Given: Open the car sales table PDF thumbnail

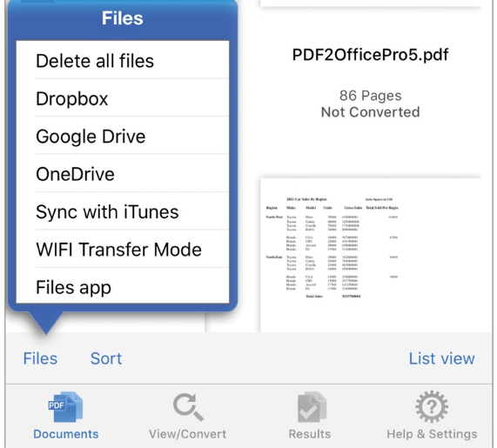Looking at the screenshot, I should click(x=370, y=255).
